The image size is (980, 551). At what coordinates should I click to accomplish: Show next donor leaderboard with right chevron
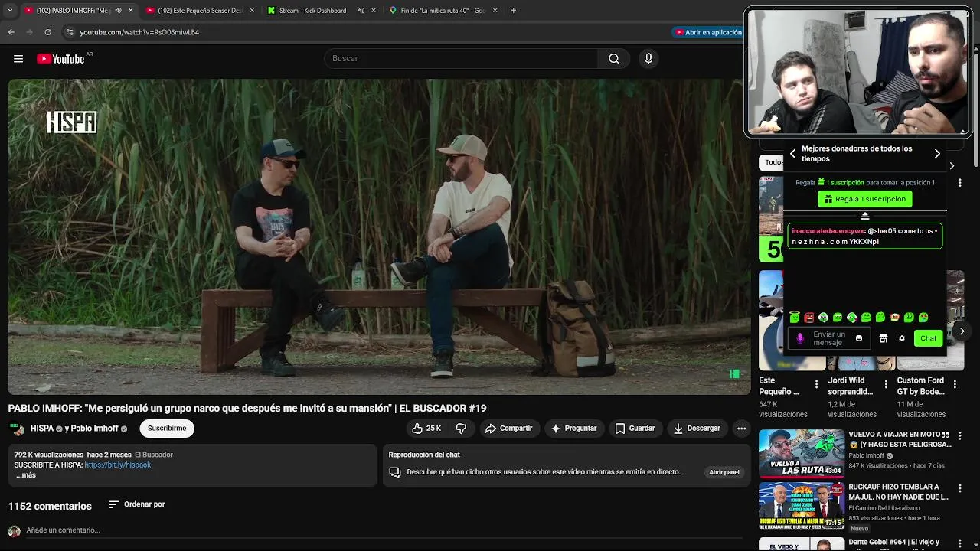[937, 154]
